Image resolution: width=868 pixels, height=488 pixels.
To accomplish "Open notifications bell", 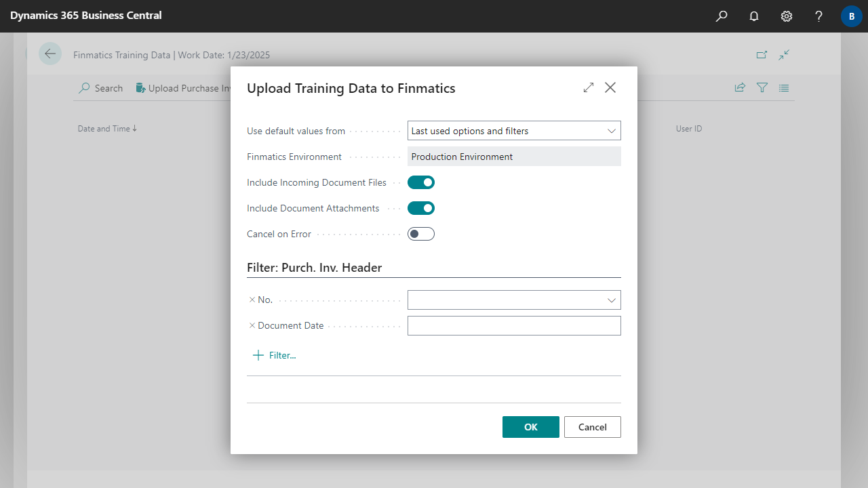I will (754, 16).
